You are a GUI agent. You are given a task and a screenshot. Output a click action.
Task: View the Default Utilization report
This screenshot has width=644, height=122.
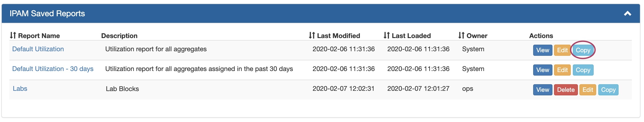click(542, 50)
